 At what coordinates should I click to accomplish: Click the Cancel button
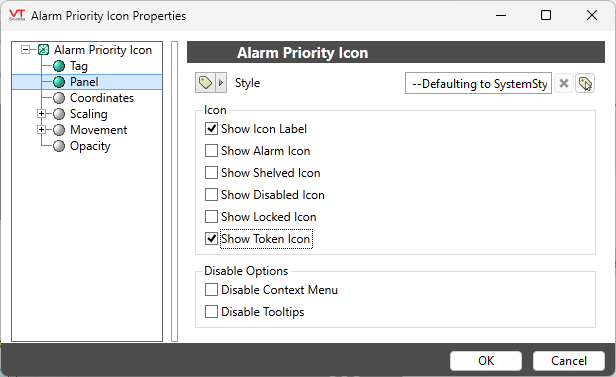[568, 361]
